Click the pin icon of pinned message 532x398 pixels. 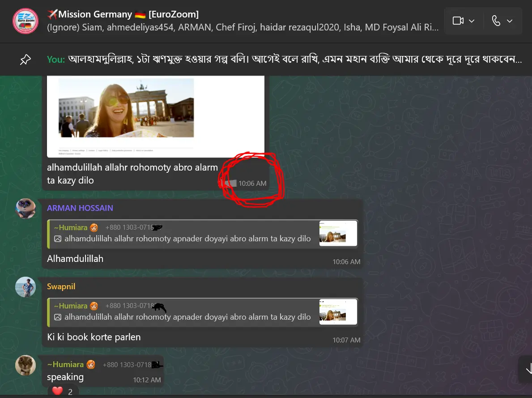click(x=26, y=60)
